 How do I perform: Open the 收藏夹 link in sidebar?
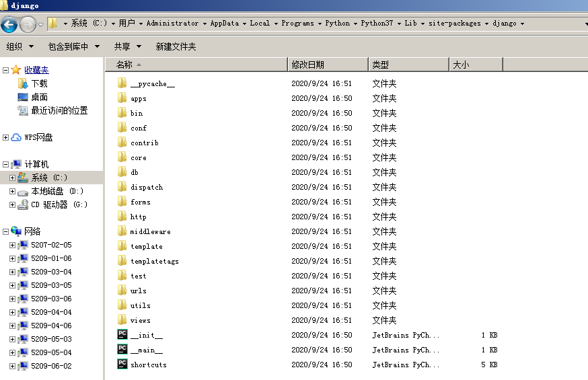click(36, 70)
